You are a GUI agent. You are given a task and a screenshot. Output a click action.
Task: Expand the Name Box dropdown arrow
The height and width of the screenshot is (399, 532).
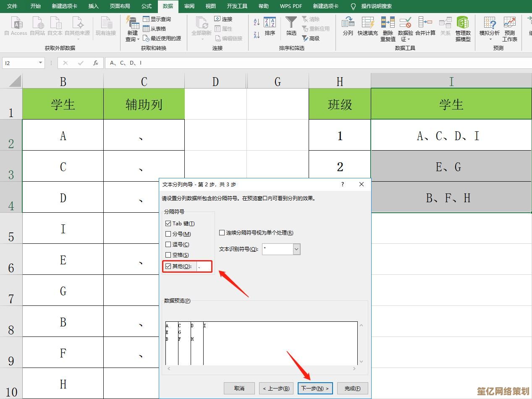pyautogui.click(x=41, y=63)
